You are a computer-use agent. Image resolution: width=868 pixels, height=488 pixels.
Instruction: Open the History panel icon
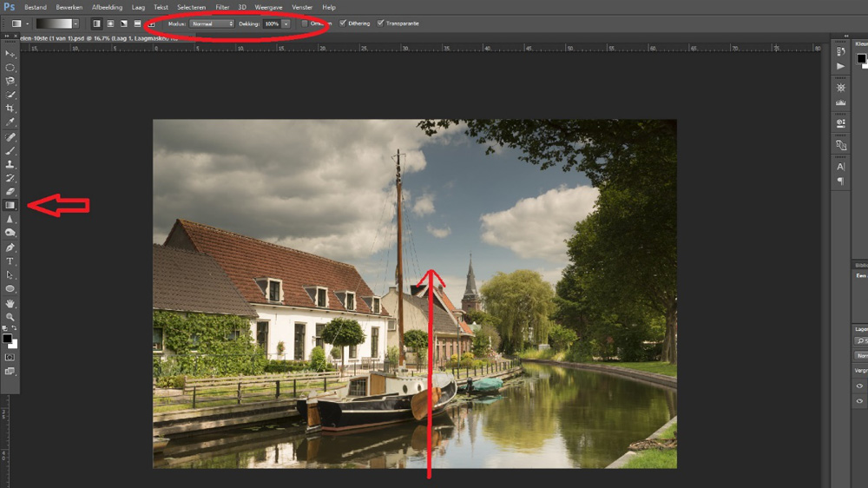coord(841,51)
